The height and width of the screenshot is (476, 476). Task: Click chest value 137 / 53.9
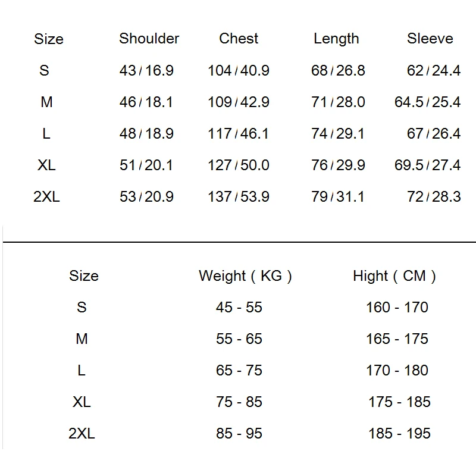coord(238,197)
